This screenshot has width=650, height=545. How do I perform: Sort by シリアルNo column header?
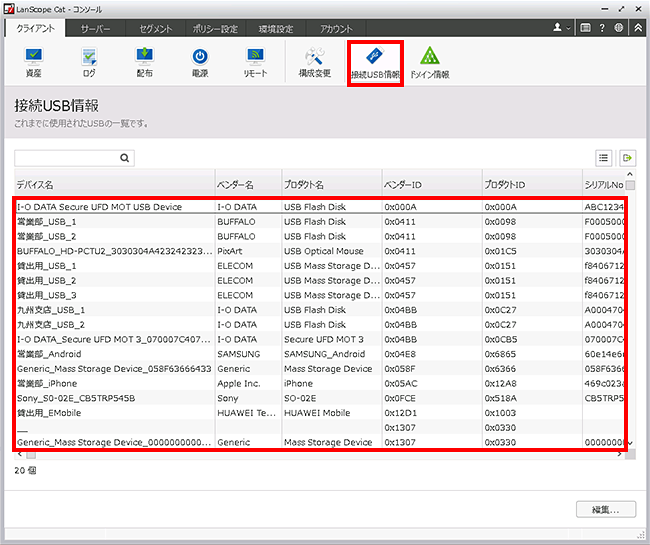coord(604,185)
